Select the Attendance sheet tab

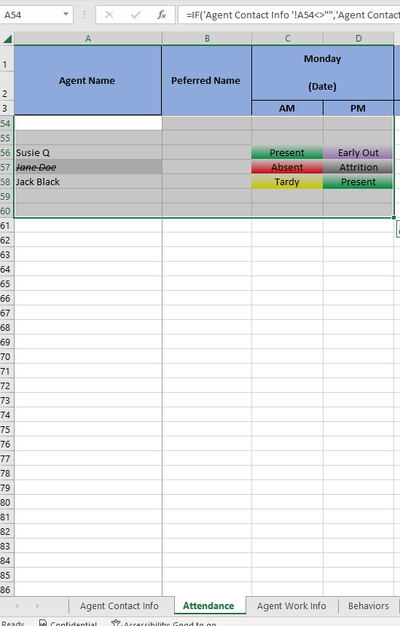208,606
